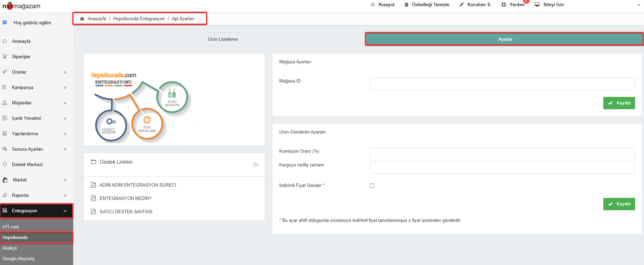Click the Yardım notification badge
644x265 pixels.
click(x=526, y=1)
